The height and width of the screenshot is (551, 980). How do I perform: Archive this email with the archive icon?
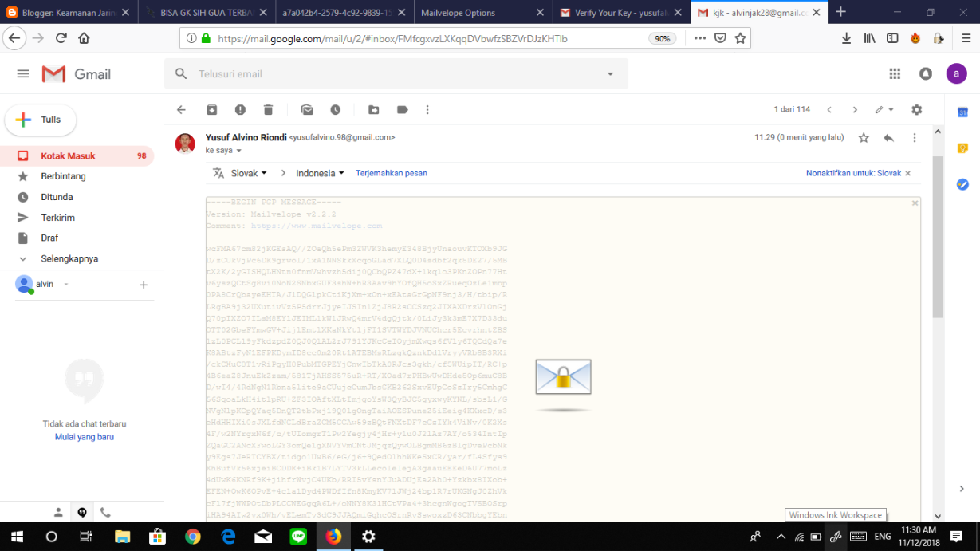coord(212,110)
